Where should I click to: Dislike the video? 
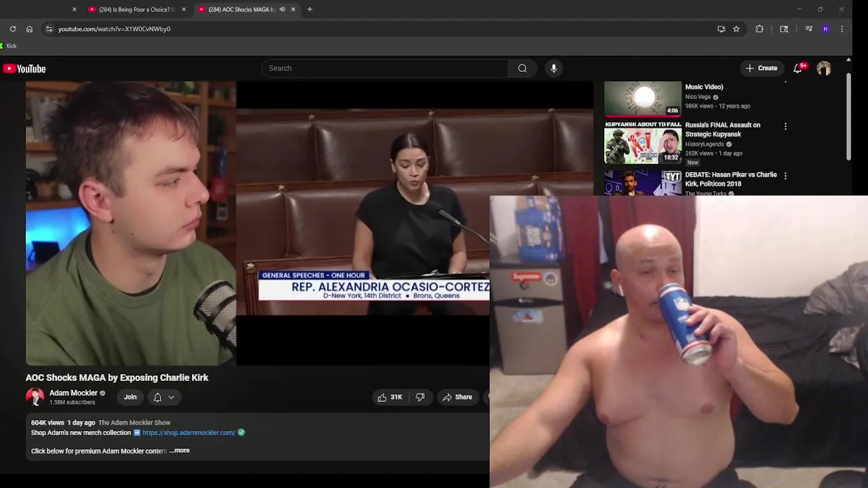click(x=420, y=397)
